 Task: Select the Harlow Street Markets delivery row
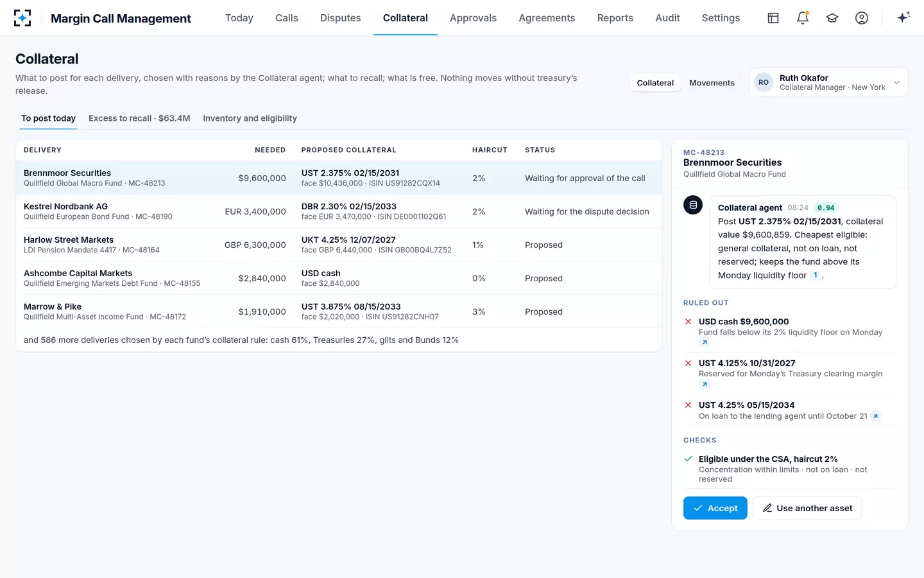tap(339, 245)
